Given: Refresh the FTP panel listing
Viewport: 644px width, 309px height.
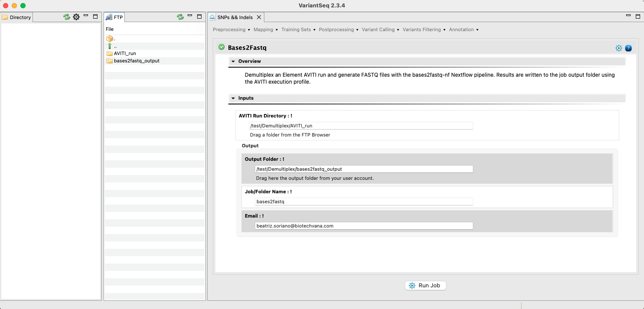Looking at the screenshot, I should [180, 17].
